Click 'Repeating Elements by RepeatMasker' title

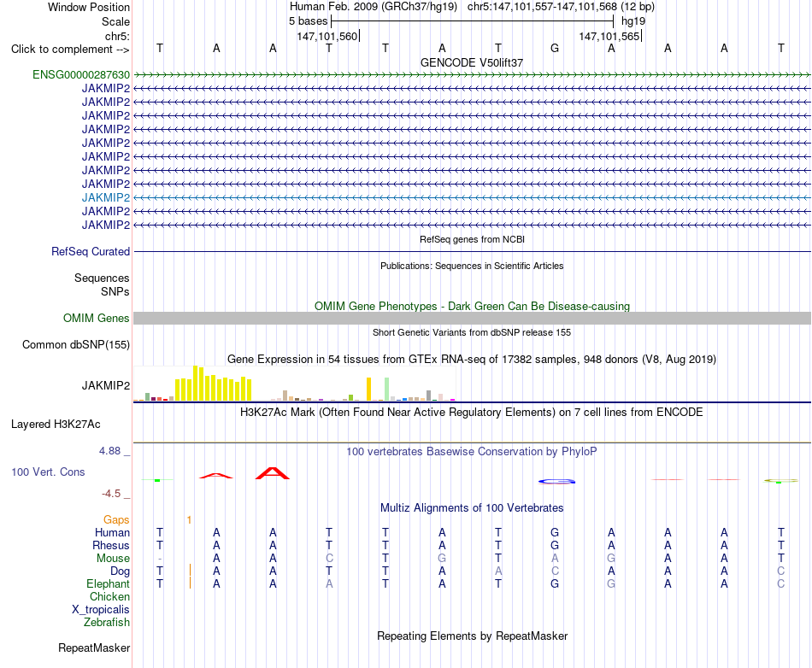pyautogui.click(x=472, y=636)
